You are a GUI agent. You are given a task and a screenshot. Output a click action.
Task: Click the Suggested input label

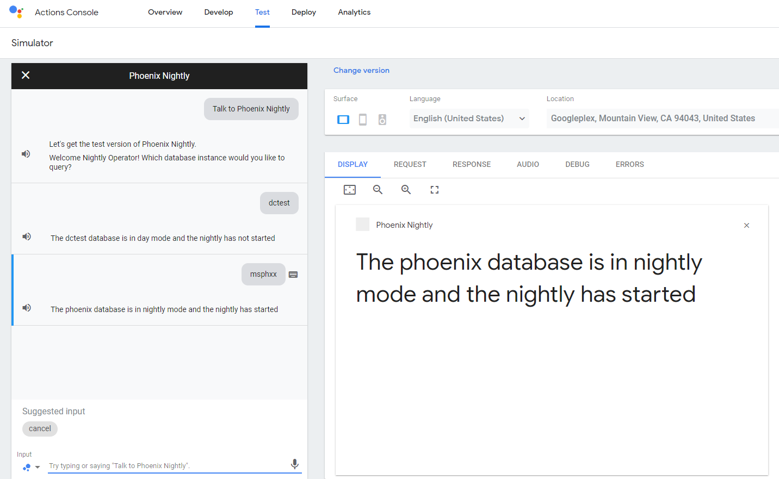54,411
